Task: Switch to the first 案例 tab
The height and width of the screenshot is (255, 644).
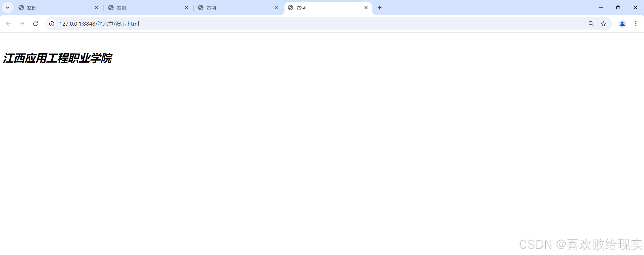Action: 58,8
